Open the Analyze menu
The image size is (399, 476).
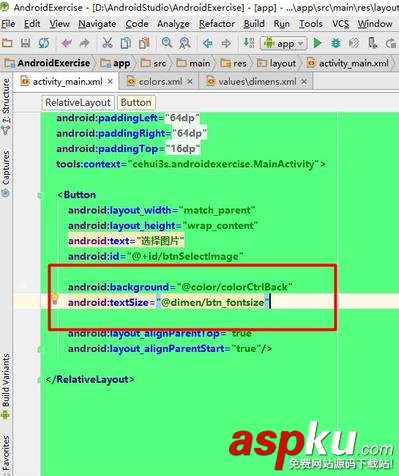tap(173, 24)
